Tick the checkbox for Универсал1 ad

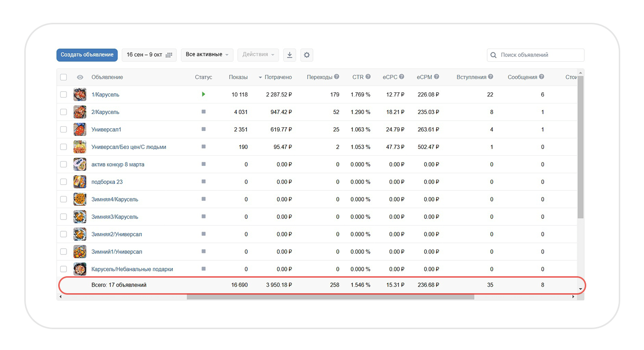[64, 129]
